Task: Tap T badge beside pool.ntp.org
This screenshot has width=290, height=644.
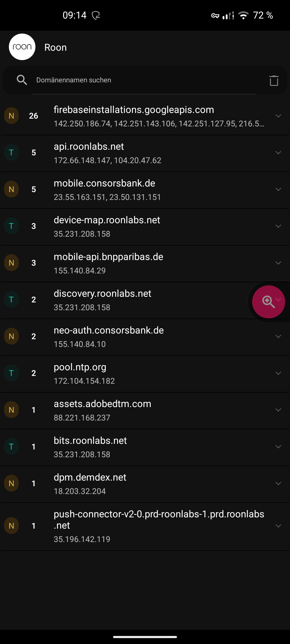Action: (11, 373)
